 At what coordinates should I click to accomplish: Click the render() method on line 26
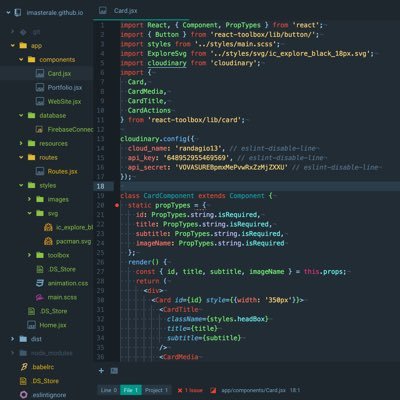pyautogui.click(x=144, y=262)
